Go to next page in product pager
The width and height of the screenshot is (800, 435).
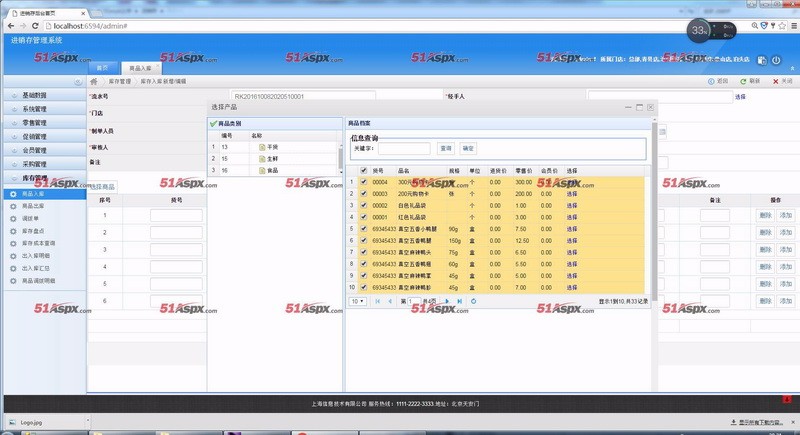click(447, 301)
